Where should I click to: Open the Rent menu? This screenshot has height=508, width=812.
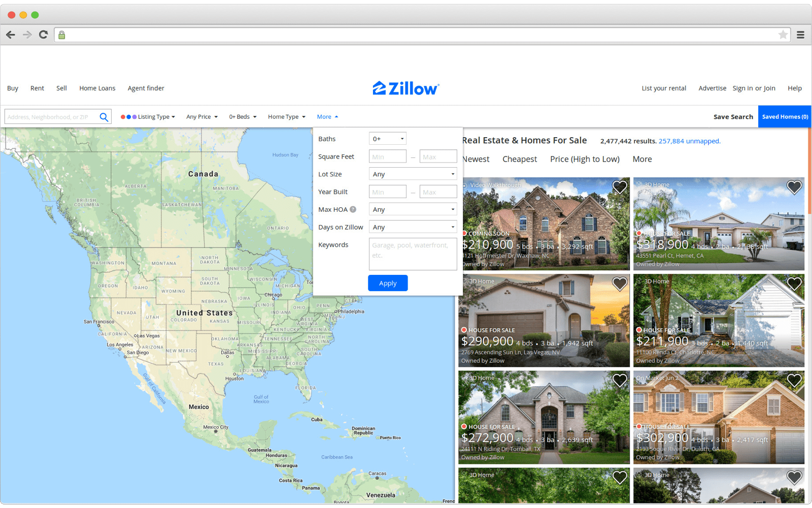click(x=37, y=88)
